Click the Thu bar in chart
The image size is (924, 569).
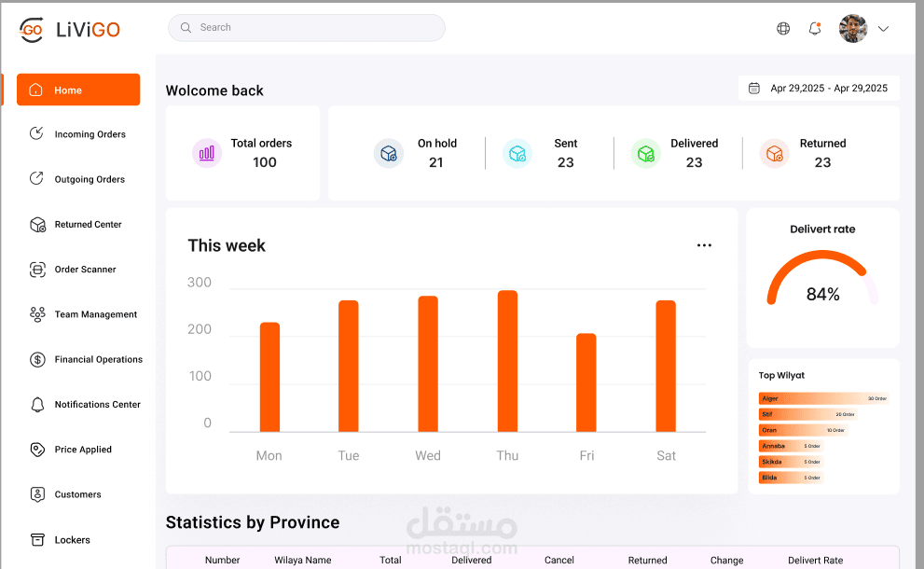pyautogui.click(x=507, y=361)
